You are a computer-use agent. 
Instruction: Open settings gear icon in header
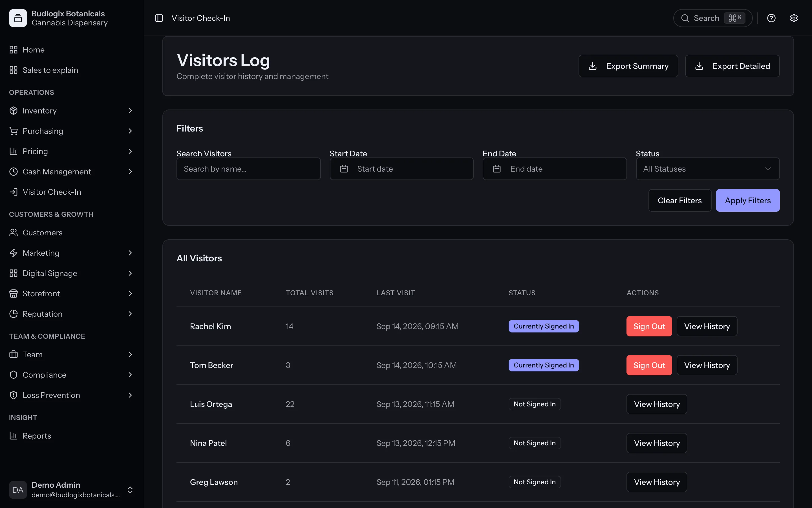(x=794, y=18)
